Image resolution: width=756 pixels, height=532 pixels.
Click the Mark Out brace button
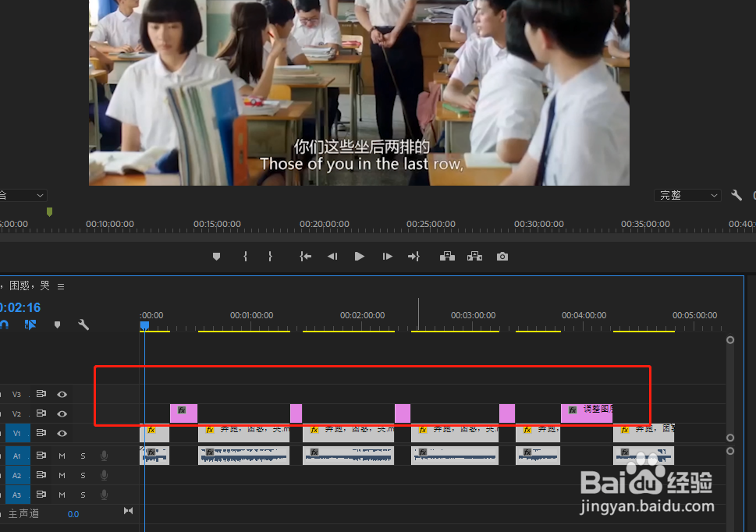pyautogui.click(x=270, y=257)
